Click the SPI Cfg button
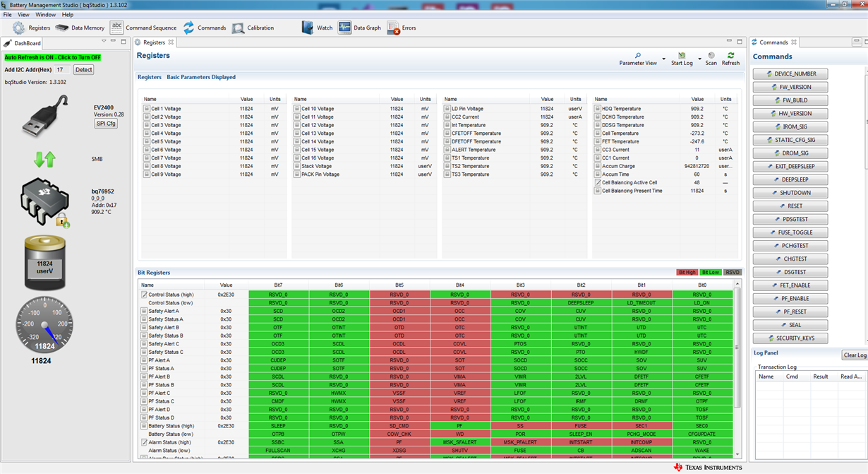This screenshot has height=474, width=868. [x=106, y=124]
